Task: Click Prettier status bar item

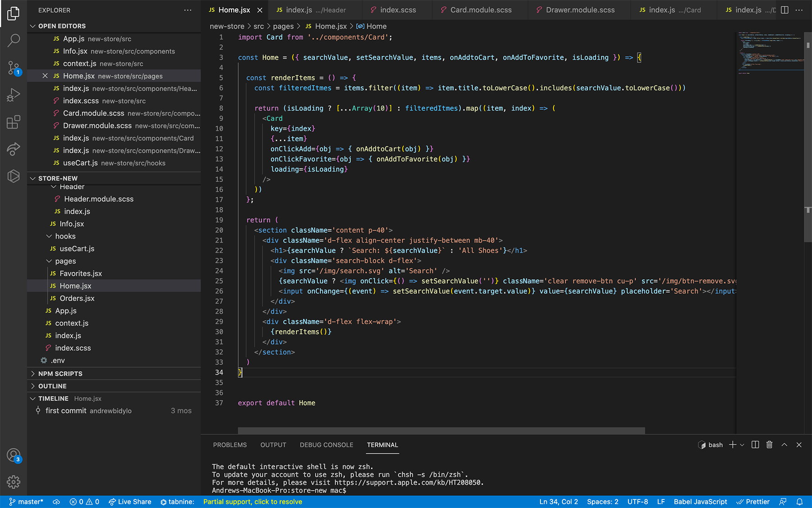Action: (753, 502)
